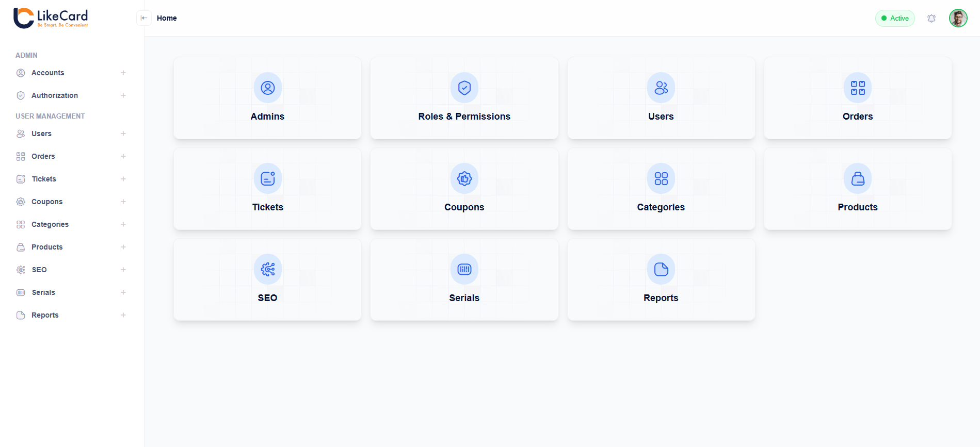
Task: Select Categories label in sidebar
Action: tap(50, 224)
